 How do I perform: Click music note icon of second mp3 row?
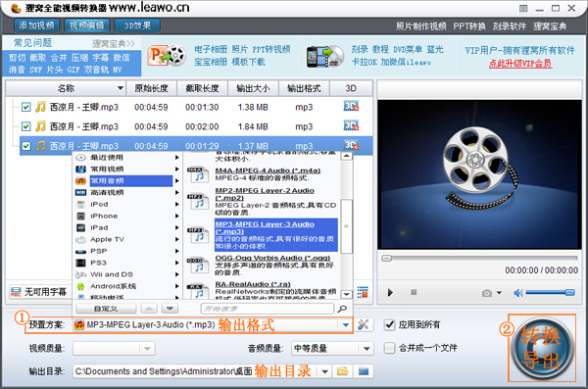pyautogui.click(x=40, y=126)
